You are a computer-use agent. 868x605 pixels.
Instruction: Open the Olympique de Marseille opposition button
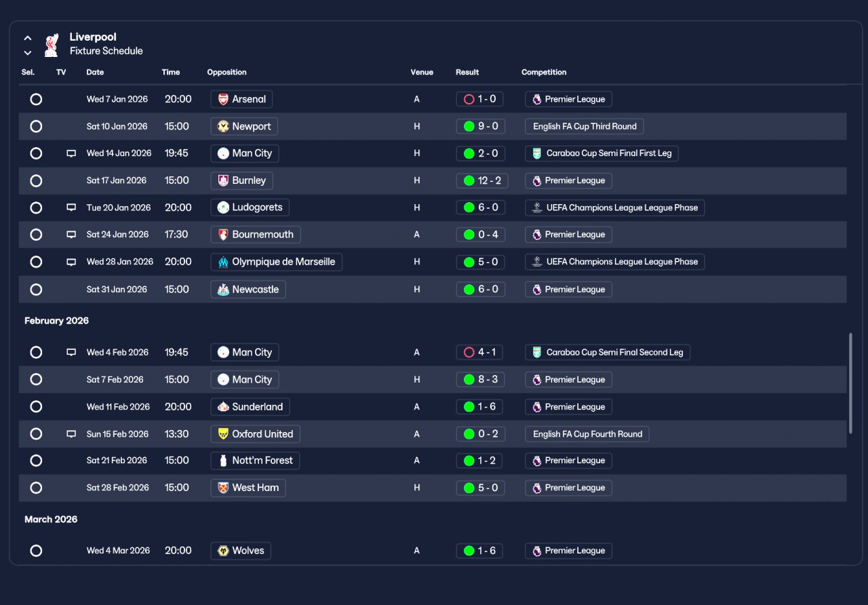pos(277,262)
